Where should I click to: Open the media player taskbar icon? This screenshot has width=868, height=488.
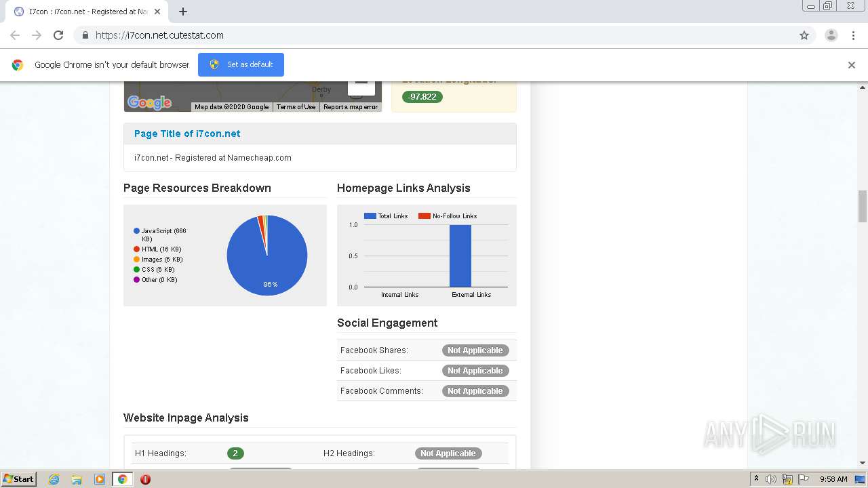(x=100, y=479)
